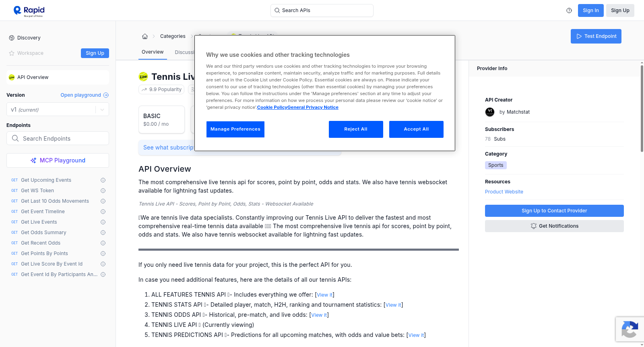Image resolution: width=644 pixels, height=347 pixels.
Task: Click Sign In in the header
Action: [x=591, y=10]
